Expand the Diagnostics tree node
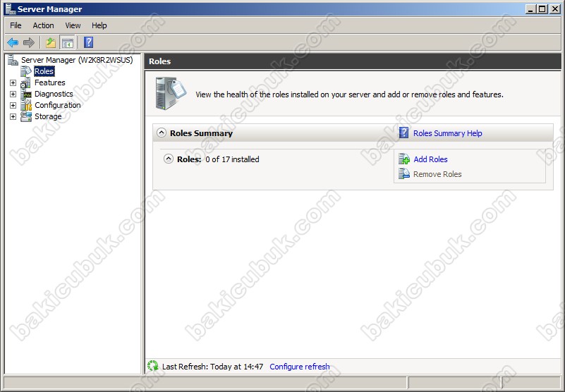 (13, 94)
